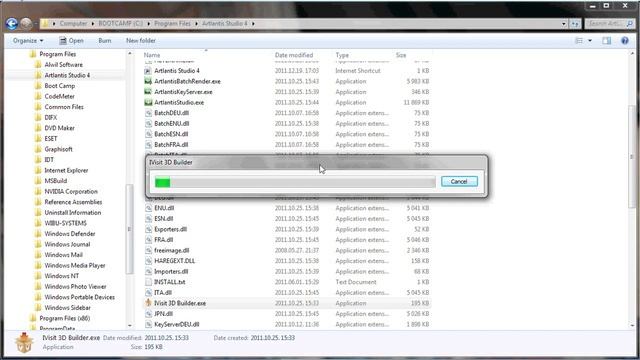Click the ArtlantisBatchRender.exe file icon
640x360 pixels.
(148, 81)
